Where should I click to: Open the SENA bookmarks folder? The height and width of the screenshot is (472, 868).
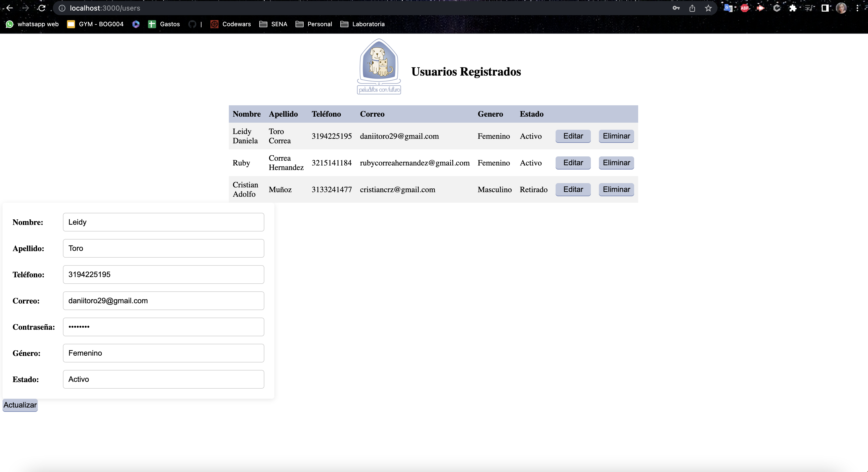[273, 24]
